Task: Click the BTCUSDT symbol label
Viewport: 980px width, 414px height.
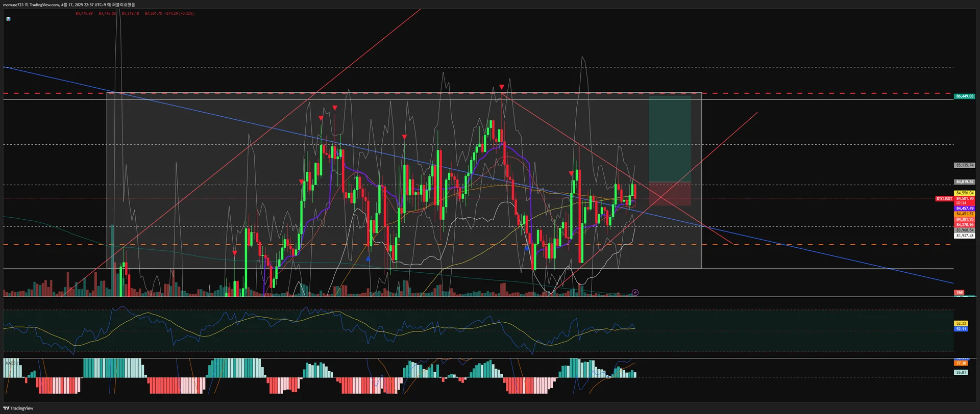Action: coord(944,199)
